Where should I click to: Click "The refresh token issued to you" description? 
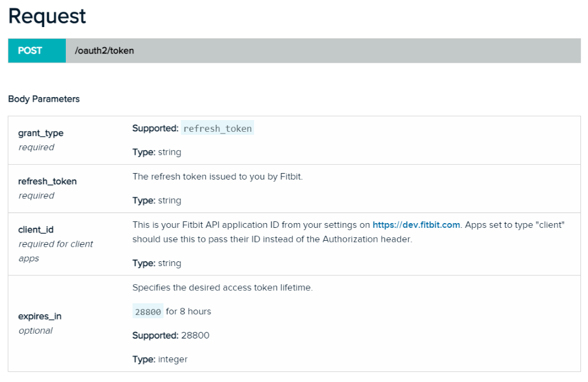pyautogui.click(x=218, y=176)
